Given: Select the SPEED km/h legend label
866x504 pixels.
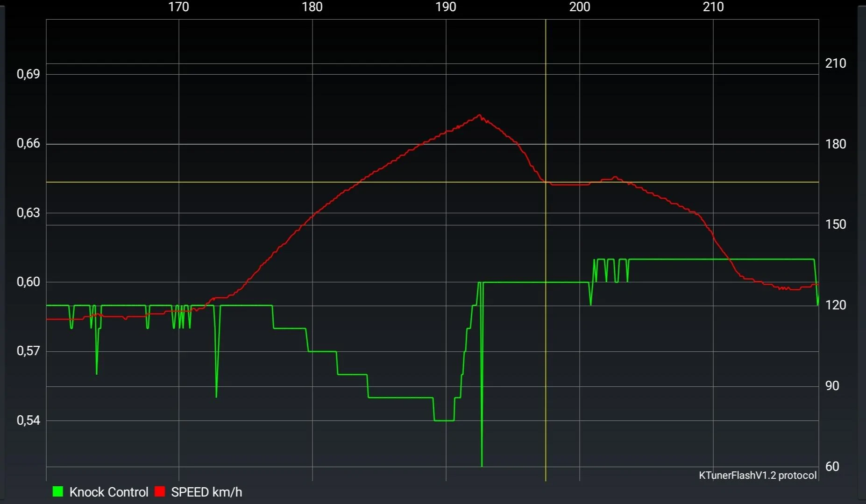Looking at the screenshot, I should coord(206,492).
